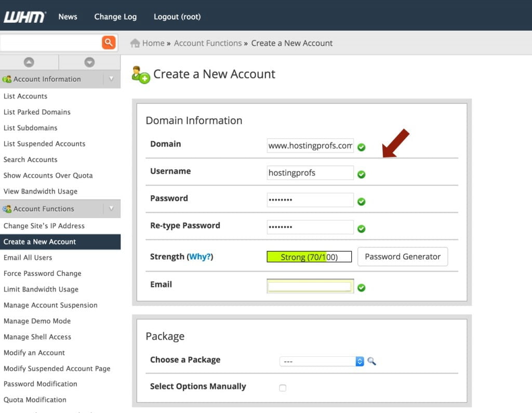Open View Bandwidth Usage
This screenshot has height=413, width=532.
pyautogui.click(x=41, y=191)
